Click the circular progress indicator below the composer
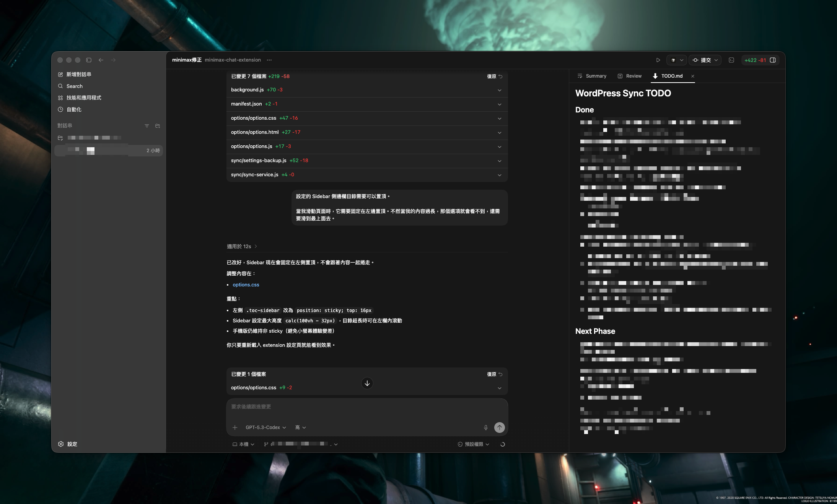The image size is (837, 504). point(503,444)
